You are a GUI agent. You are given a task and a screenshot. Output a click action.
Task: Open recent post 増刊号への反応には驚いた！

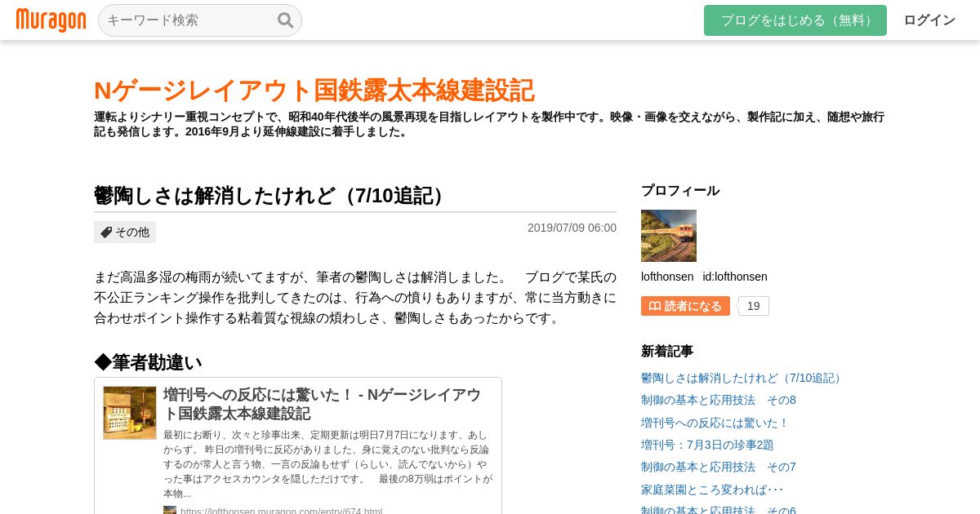pos(715,423)
